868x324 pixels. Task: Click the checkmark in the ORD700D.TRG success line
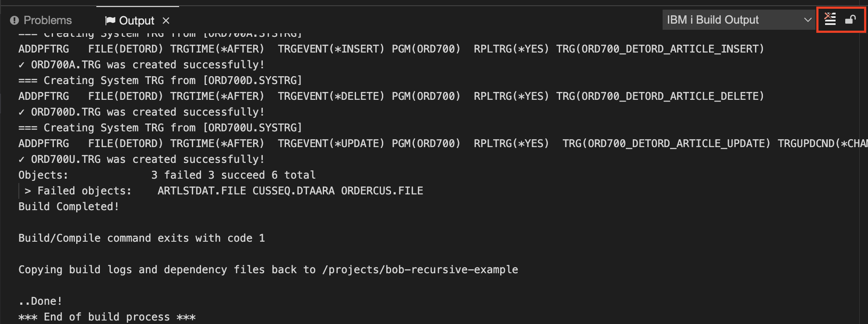click(x=21, y=112)
